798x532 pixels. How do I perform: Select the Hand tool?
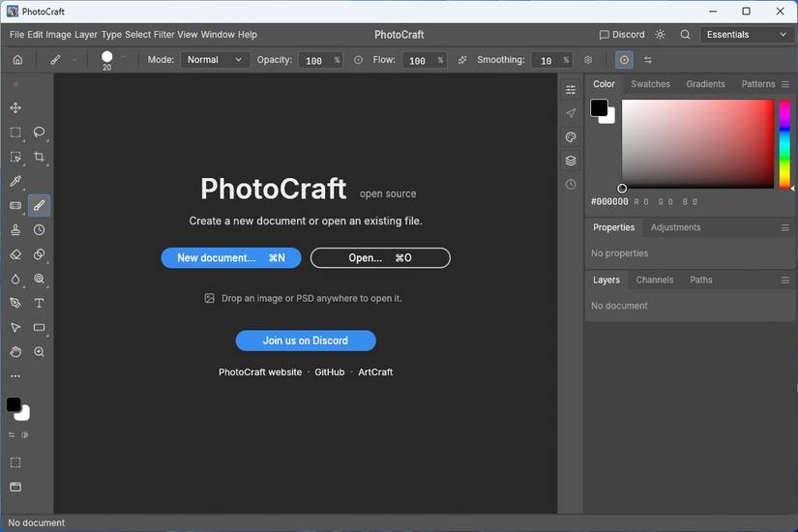point(15,352)
